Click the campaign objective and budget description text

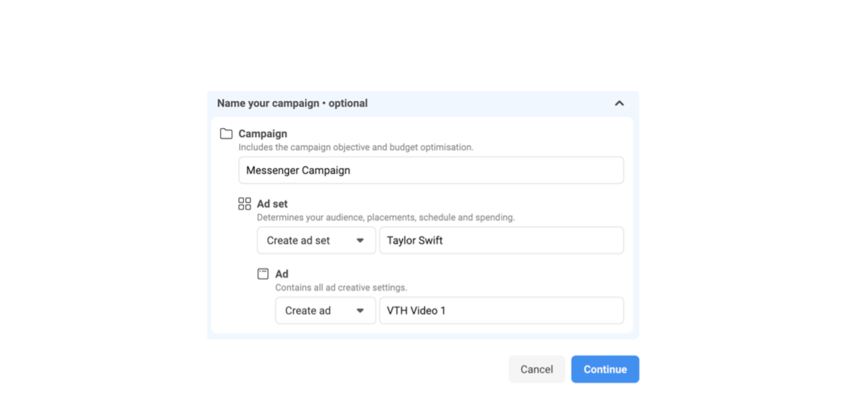pyautogui.click(x=355, y=148)
